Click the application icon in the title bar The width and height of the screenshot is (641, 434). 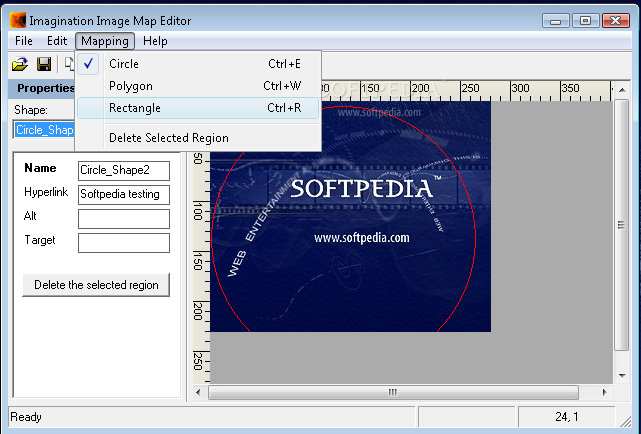[18, 20]
